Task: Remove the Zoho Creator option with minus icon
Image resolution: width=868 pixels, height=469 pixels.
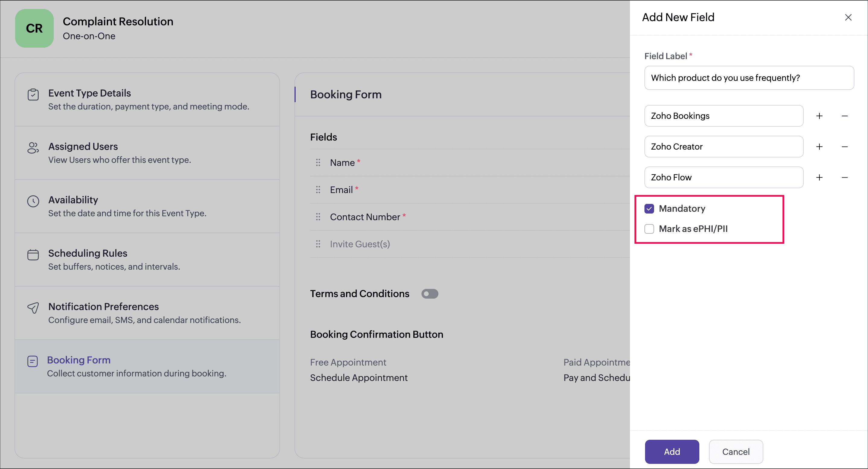Action: [844, 147]
